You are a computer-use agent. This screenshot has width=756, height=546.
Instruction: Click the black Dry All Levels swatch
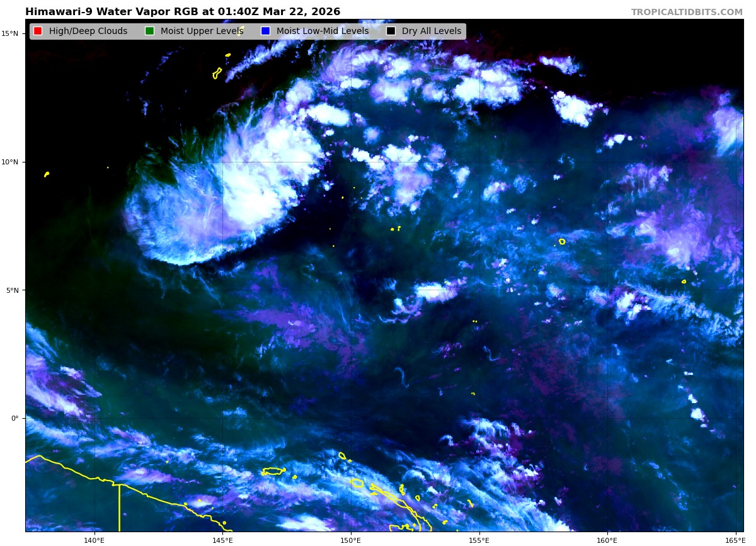pyautogui.click(x=391, y=31)
